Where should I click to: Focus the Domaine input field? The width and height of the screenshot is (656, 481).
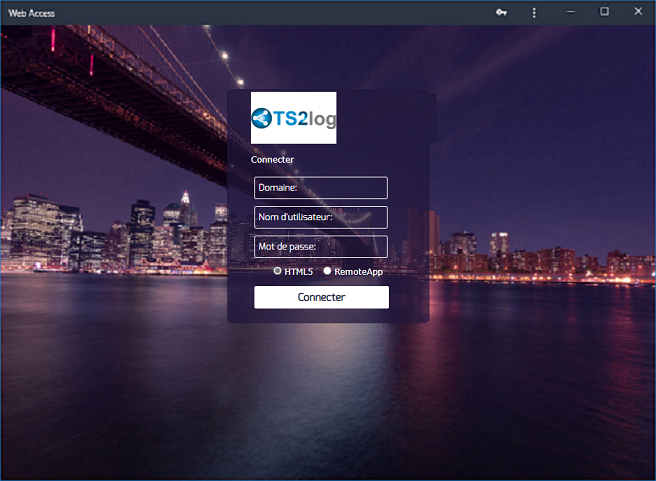[x=321, y=188]
